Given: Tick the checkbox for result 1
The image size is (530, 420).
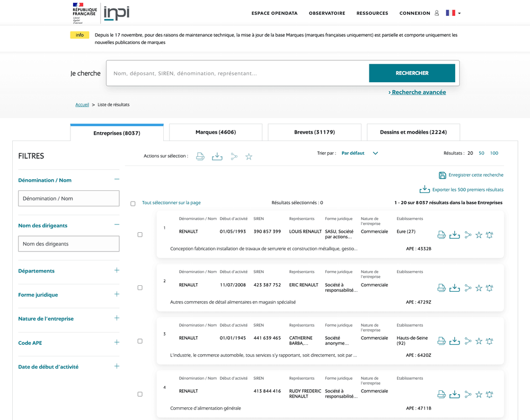Looking at the screenshot, I should 140,234.
